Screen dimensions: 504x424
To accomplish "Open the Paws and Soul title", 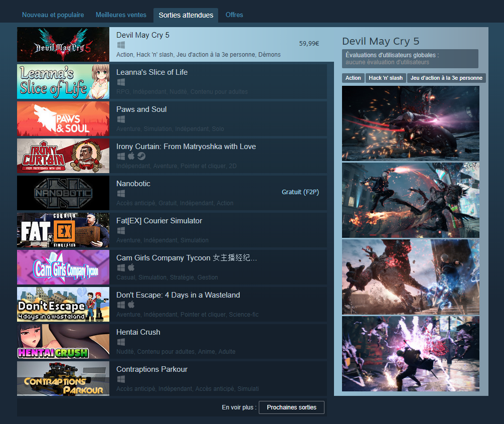I will [141, 109].
